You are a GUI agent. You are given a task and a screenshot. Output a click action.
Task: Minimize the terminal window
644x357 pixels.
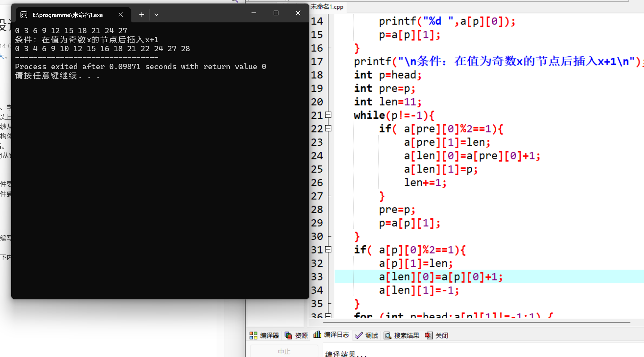pos(254,13)
